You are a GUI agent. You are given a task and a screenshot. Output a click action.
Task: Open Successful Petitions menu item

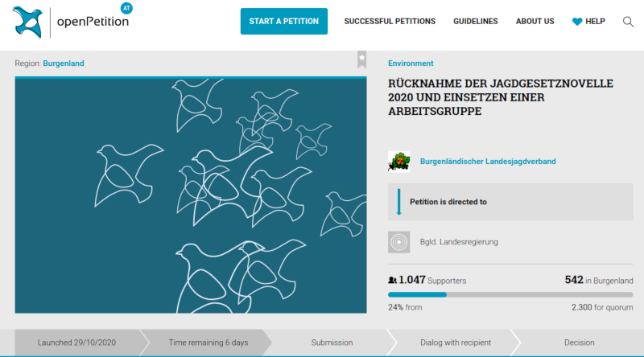390,22
